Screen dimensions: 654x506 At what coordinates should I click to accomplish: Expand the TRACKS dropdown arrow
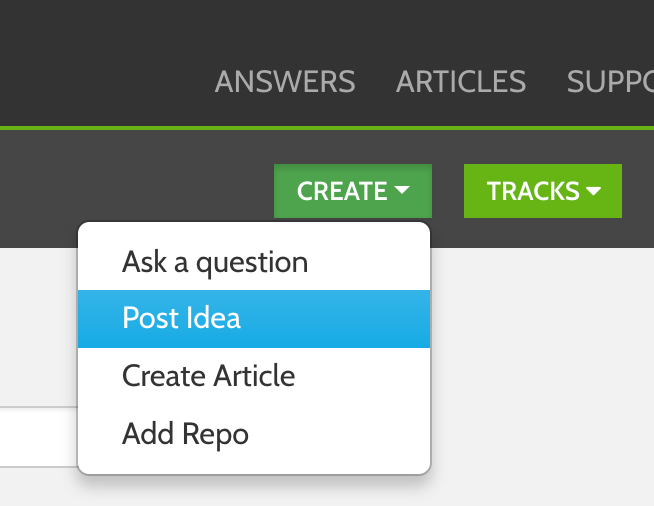click(593, 190)
